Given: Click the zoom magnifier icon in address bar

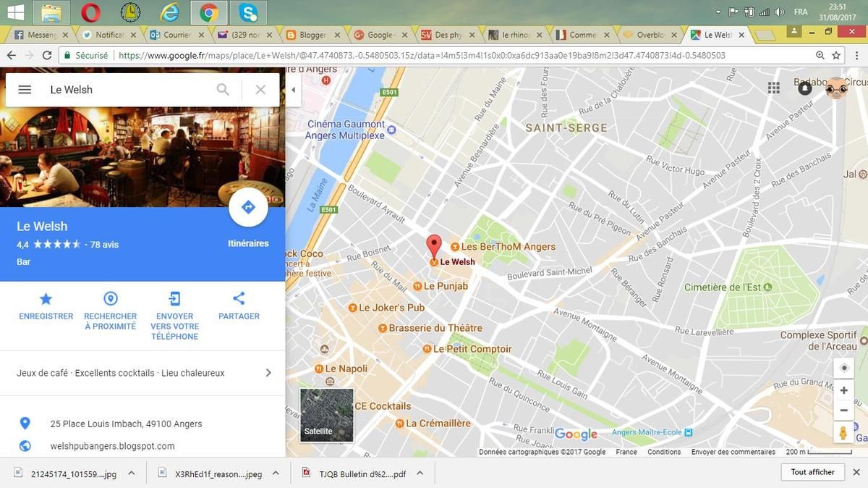Looking at the screenshot, I should coord(820,55).
